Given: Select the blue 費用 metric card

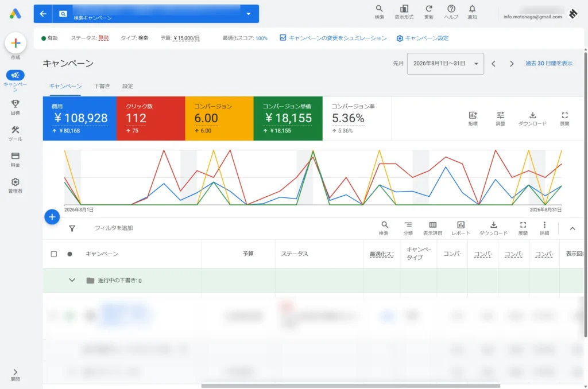Looking at the screenshot, I should pyautogui.click(x=79, y=118).
